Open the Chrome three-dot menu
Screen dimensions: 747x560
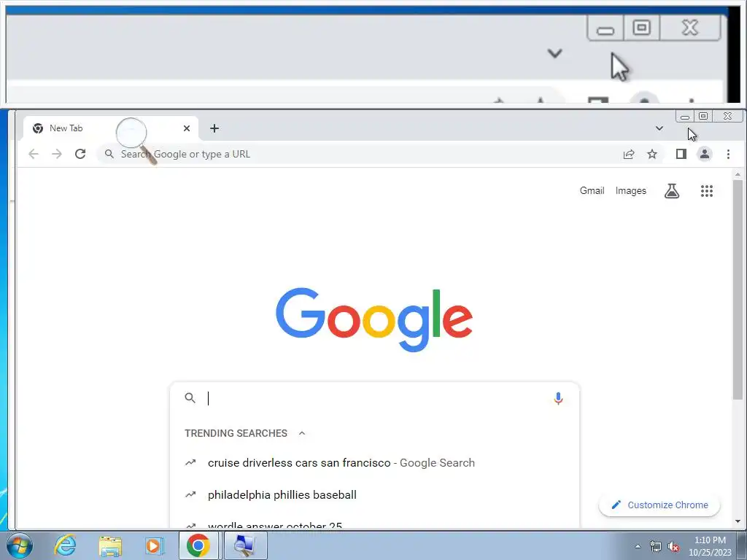728,154
